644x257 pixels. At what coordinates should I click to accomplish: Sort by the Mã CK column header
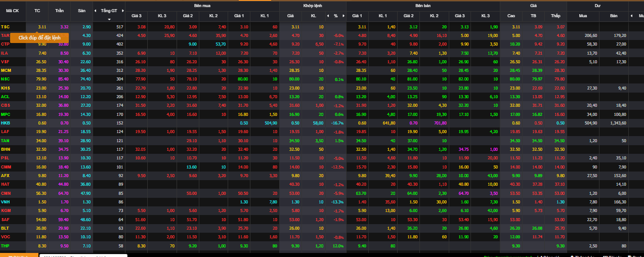[13, 11]
